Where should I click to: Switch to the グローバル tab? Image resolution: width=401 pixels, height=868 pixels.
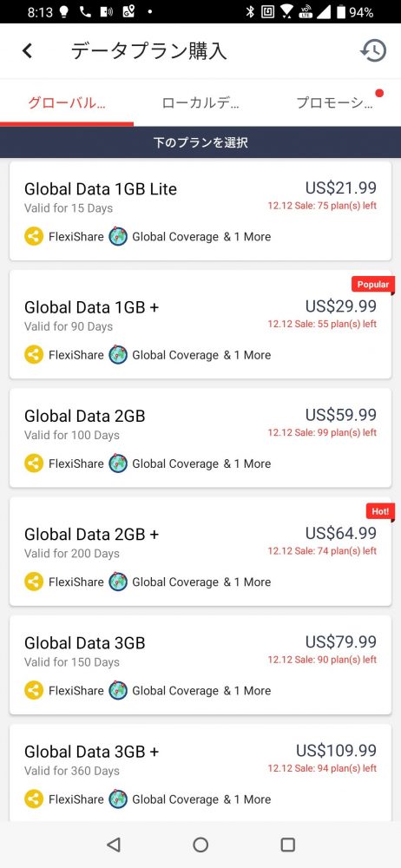point(67,103)
